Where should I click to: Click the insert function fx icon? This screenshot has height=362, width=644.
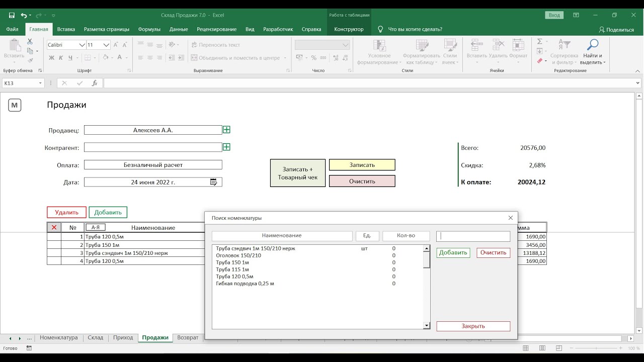(94, 83)
